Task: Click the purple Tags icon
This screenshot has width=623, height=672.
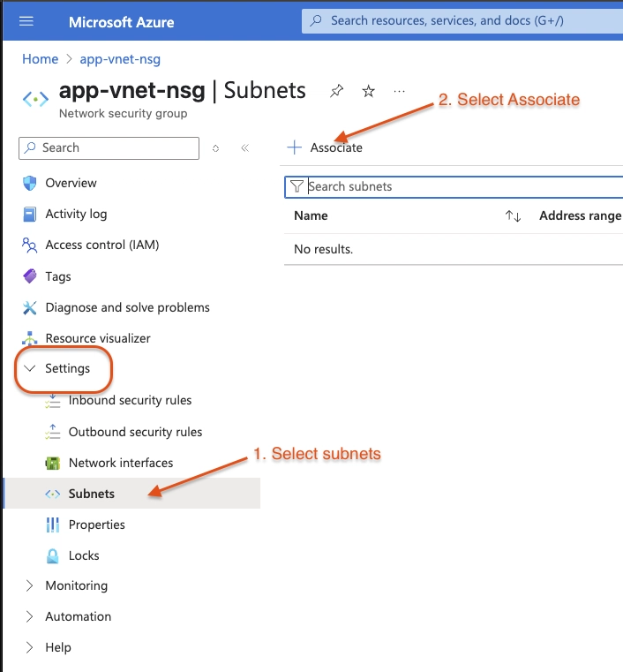Action: 29,276
